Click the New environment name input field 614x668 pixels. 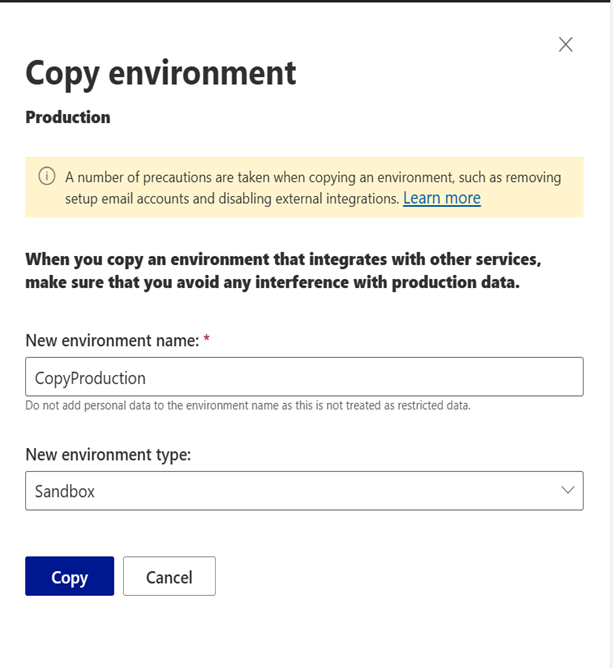pos(304,378)
